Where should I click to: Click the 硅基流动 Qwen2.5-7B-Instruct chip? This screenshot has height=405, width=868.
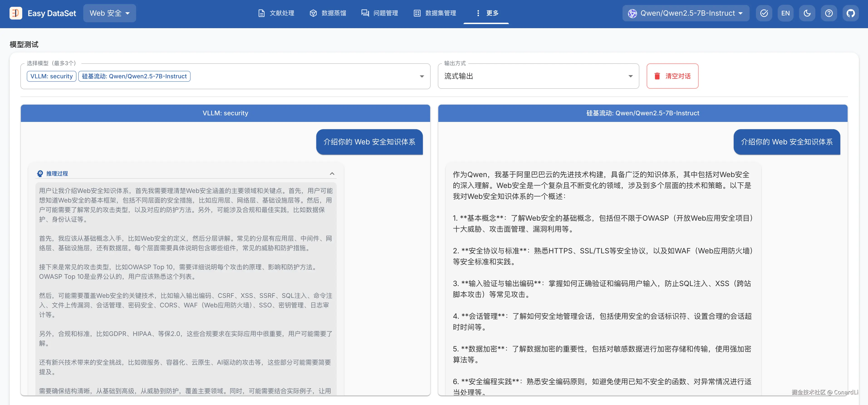(x=134, y=76)
